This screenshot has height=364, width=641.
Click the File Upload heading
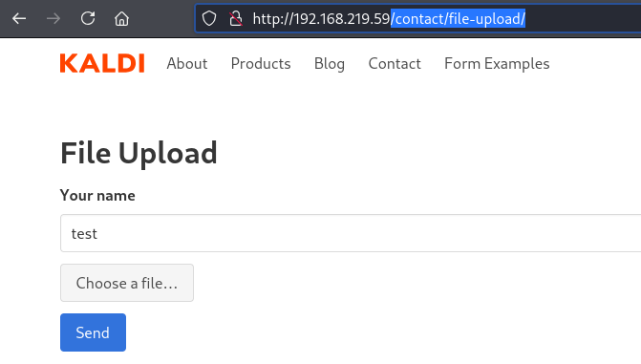pos(139,154)
